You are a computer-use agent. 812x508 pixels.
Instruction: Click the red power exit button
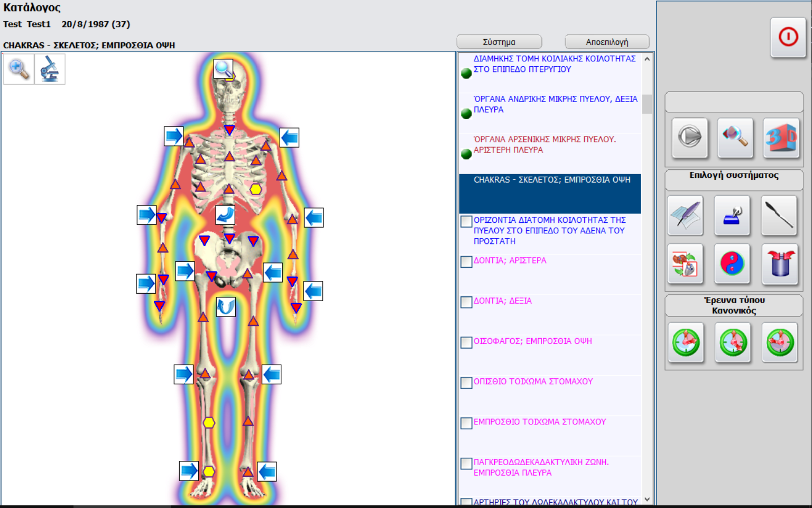(x=788, y=37)
